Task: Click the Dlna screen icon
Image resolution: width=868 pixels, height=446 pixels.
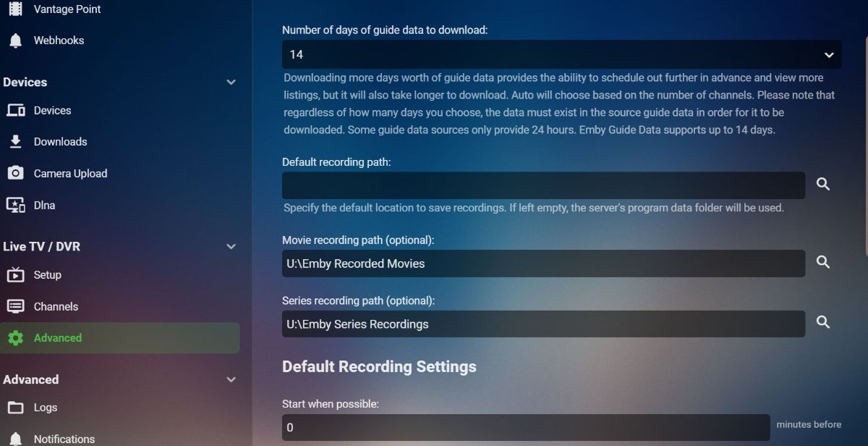Action: coord(15,206)
